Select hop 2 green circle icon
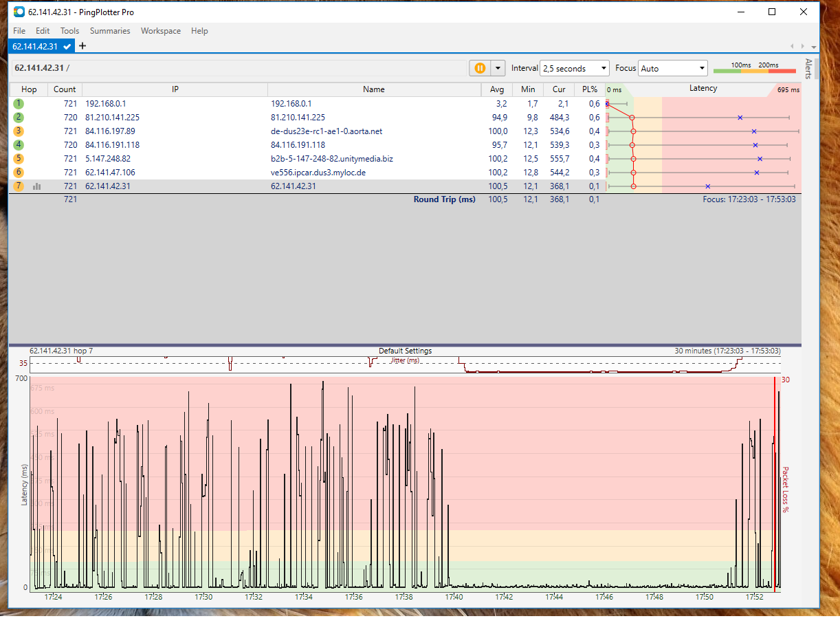 tap(19, 118)
